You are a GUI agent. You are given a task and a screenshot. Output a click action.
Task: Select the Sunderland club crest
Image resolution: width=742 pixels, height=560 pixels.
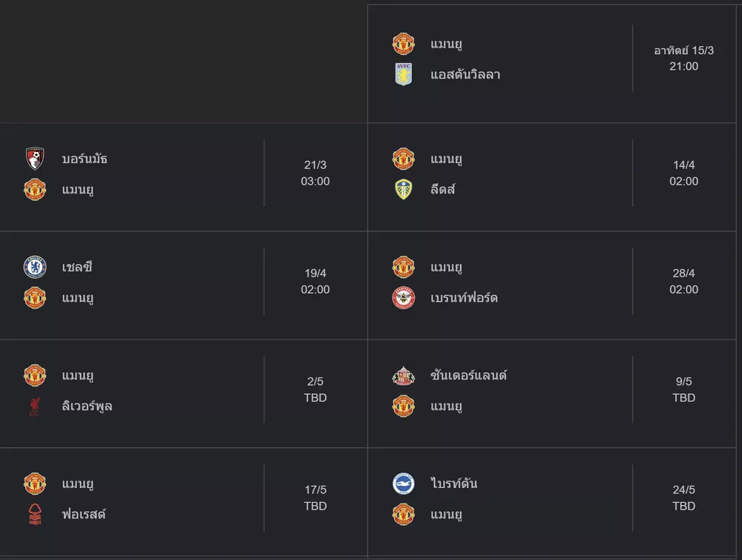tap(404, 375)
